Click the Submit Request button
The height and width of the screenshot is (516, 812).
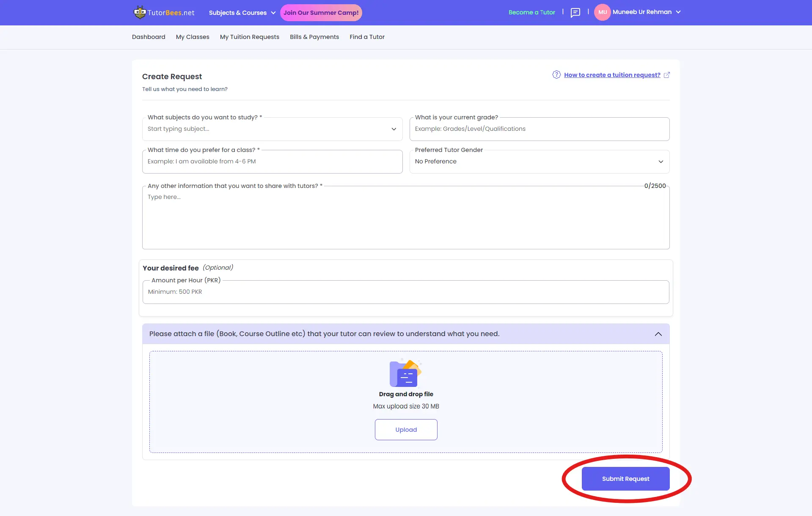point(625,479)
